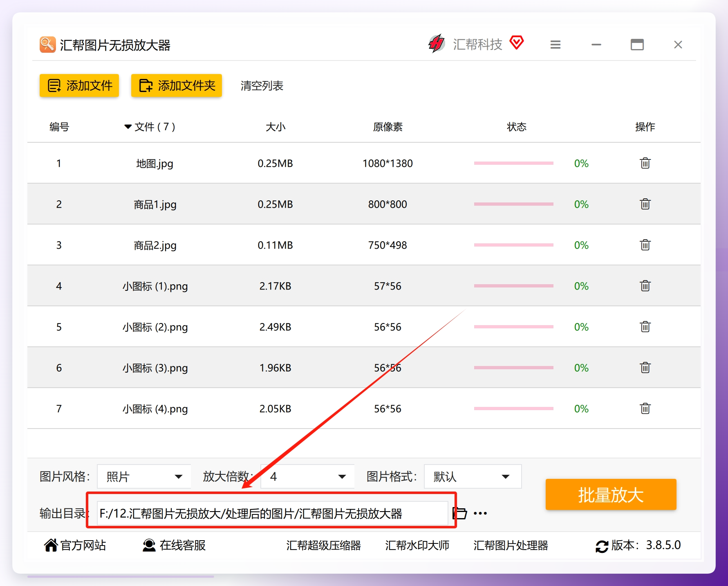728x586 pixels.
Task: Click the 操作 column header
Action: point(645,127)
